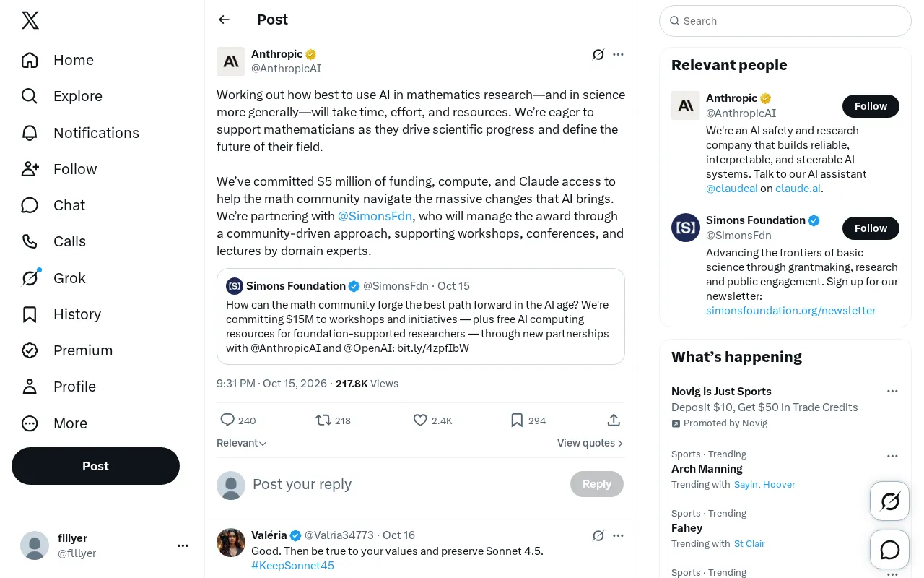Viewport: 924px width, 578px height.
Task: Follow Simons Foundation in Relevant people
Action: (871, 228)
